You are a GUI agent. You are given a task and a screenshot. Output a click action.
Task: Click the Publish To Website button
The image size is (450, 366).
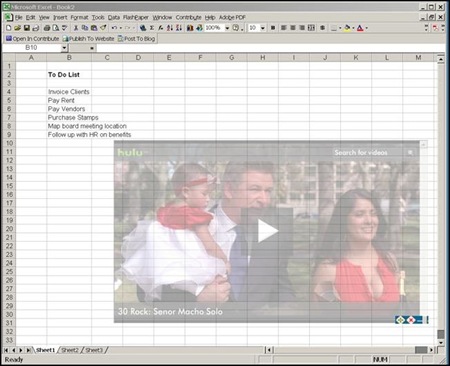point(89,39)
